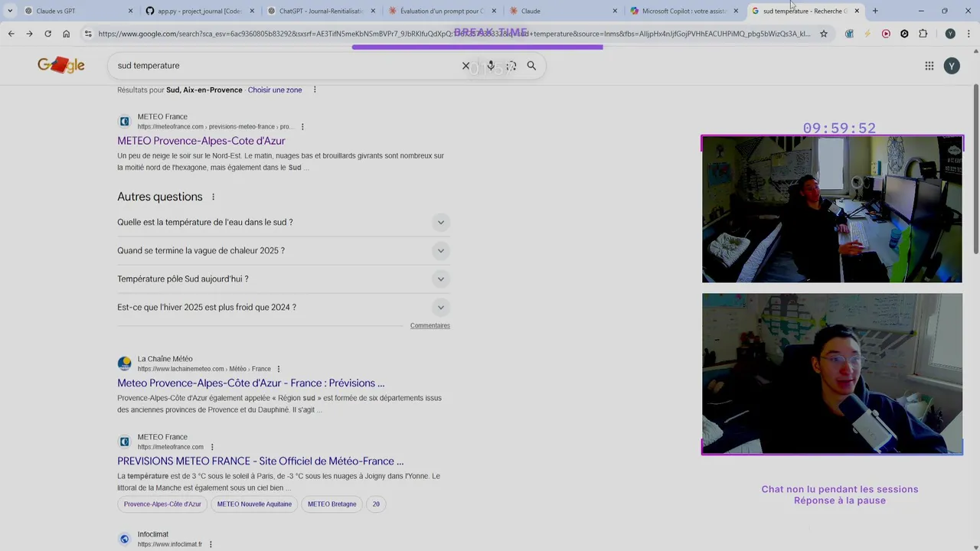Open options for meteofrance.com second result

click(212, 447)
